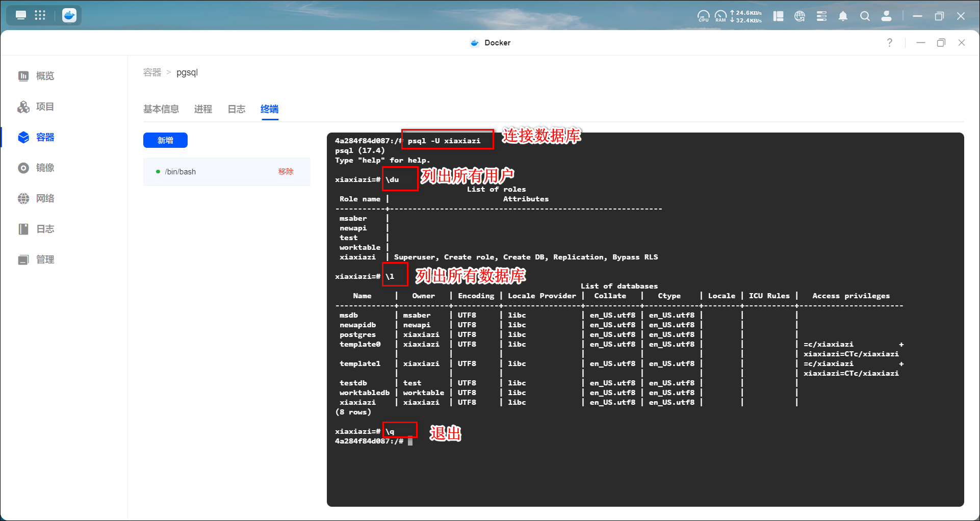Image resolution: width=980 pixels, height=521 pixels.
Task: Click the search magnifier icon
Action: click(865, 16)
